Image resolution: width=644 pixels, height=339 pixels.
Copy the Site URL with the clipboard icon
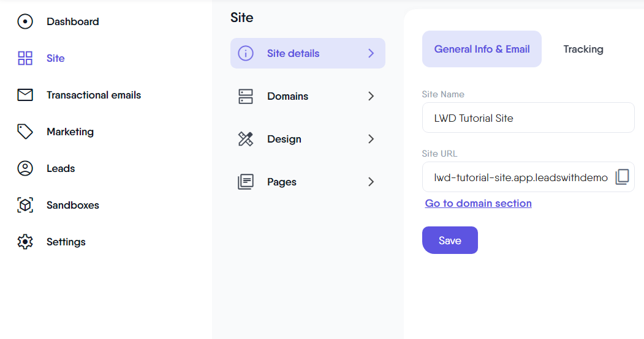pos(622,177)
